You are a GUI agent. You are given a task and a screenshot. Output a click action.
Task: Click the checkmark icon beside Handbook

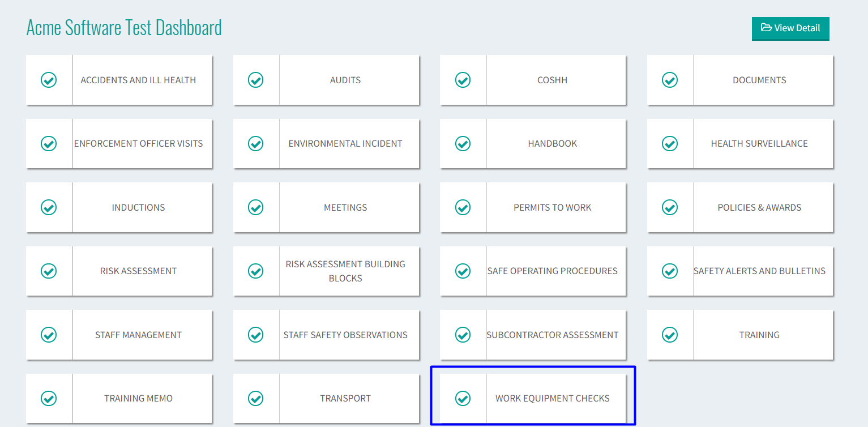coord(463,144)
